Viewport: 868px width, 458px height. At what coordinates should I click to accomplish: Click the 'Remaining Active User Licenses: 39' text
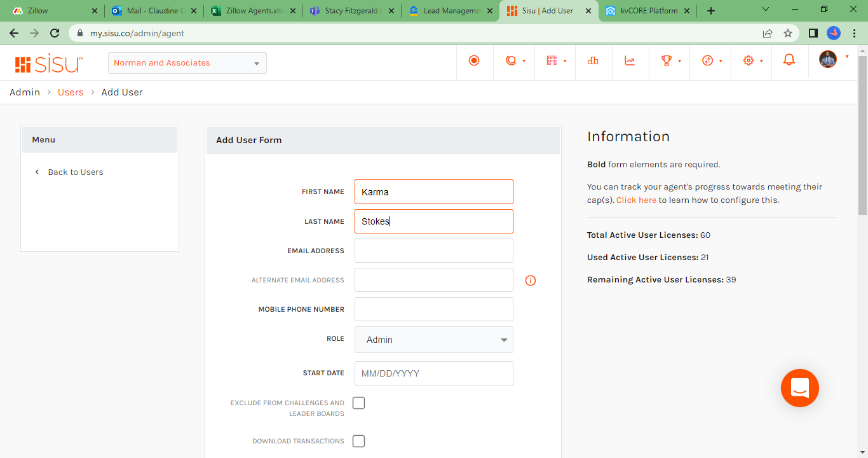click(661, 280)
